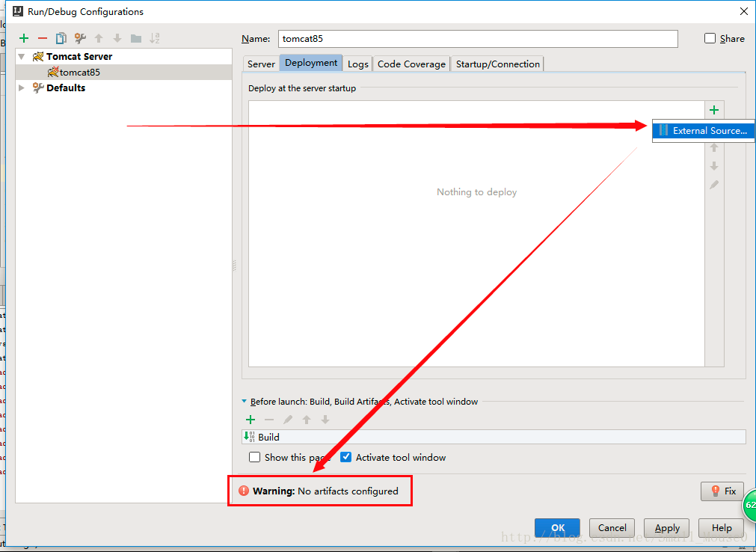Move deployment item down arrow
The image size is (756, 552).
(x=714, y=166)
